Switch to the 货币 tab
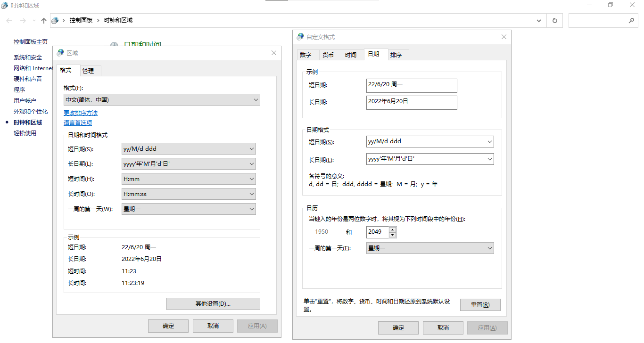This screenshot has width=644, height=343. [x=328, y=55]
